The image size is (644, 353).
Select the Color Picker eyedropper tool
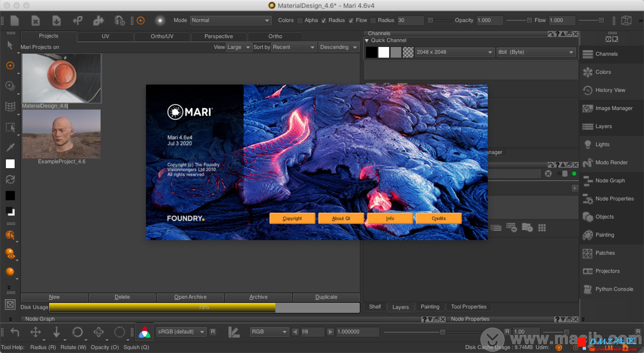click(10, 147)
